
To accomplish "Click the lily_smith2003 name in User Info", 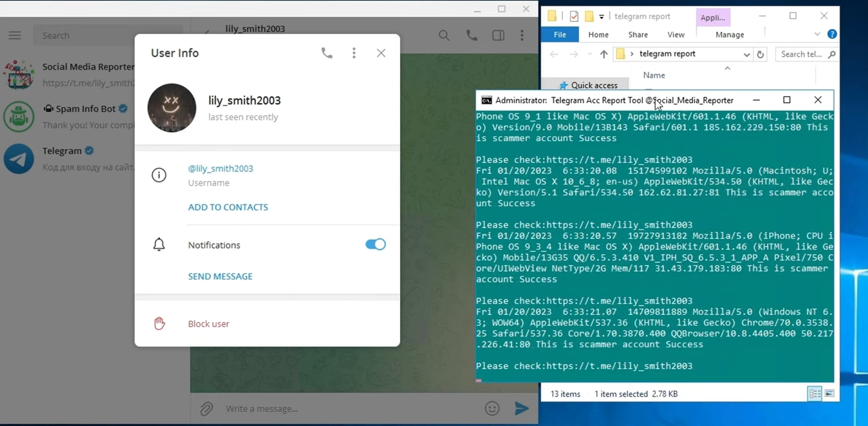I will 244,100.
